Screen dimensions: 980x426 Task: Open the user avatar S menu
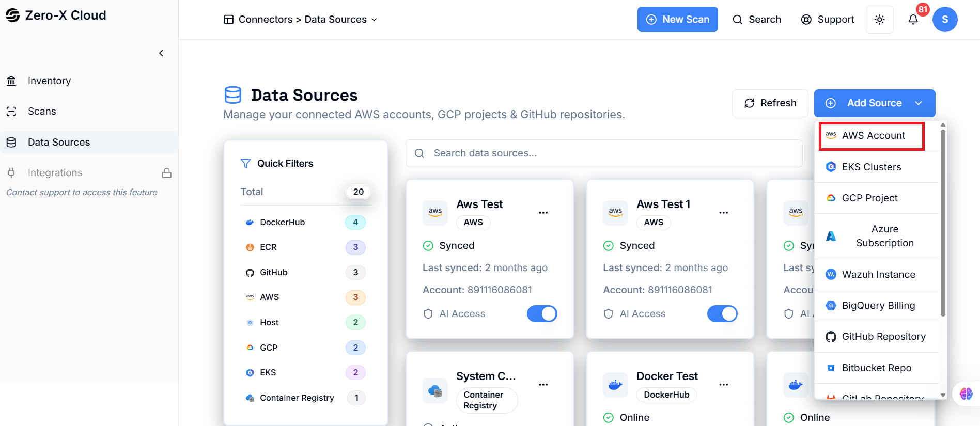click(x=945, y=20)
